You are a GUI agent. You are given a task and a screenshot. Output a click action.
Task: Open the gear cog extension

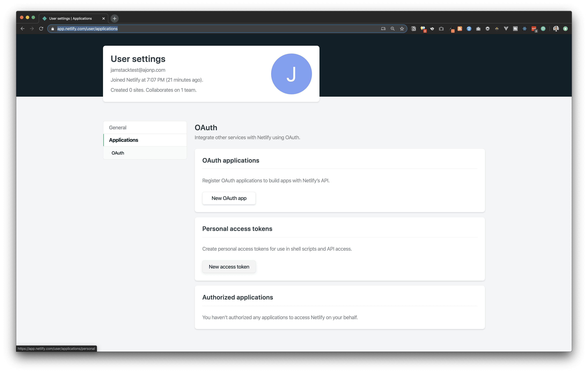click(487, 29)
